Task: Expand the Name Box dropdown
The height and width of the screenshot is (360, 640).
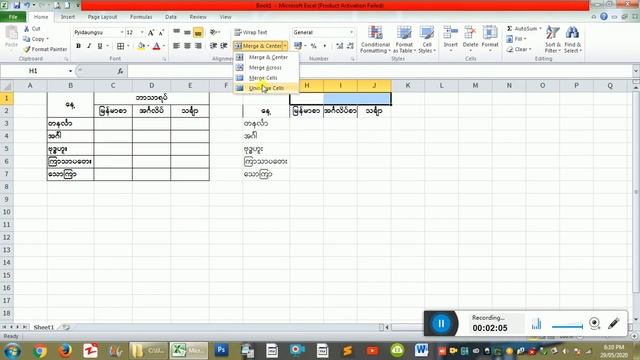Action: tap(70, 71)
